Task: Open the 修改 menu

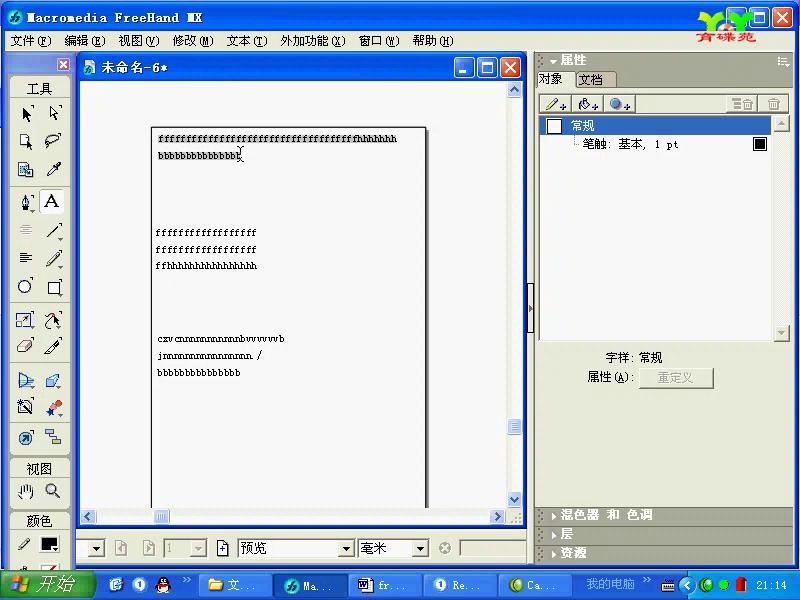Action: pos(193,41)
